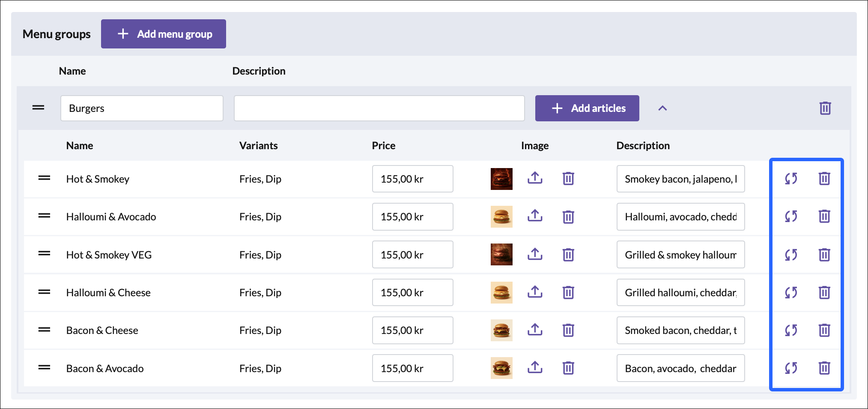The height and width of the screenshot is (409, 868).
Task: Delete the Bacon & Avocado article row
Action: (x=824, y=368)
